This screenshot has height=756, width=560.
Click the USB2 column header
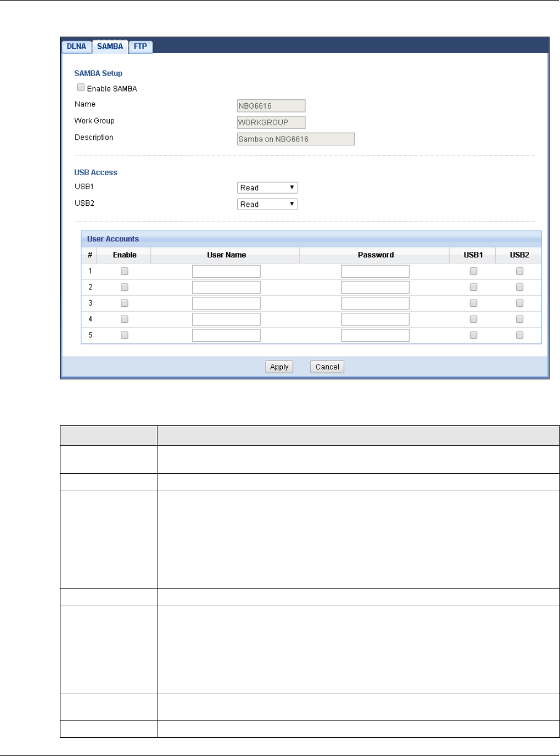(x=520, y=255)
